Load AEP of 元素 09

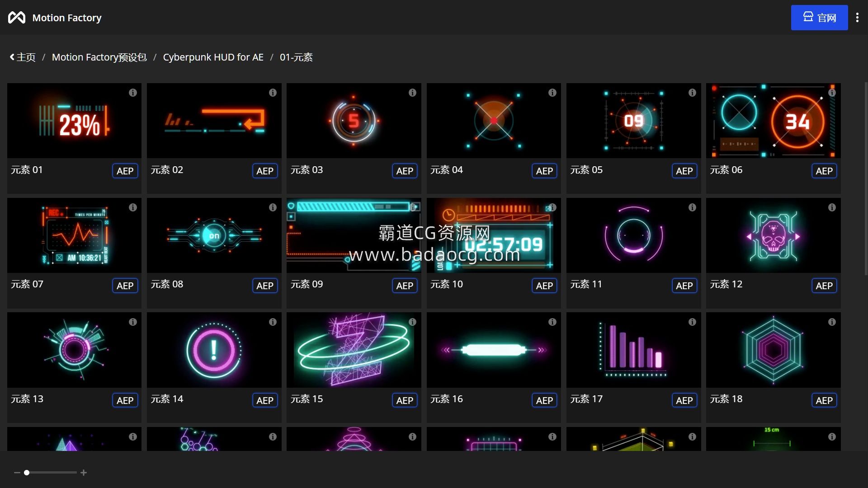point(405,286)
